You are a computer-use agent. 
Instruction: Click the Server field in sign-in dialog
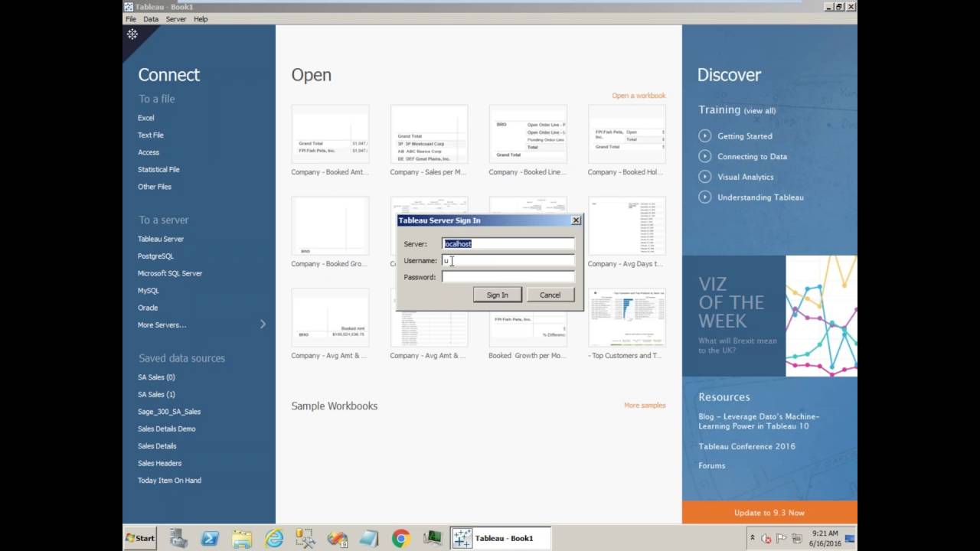[x=508, y=243]
